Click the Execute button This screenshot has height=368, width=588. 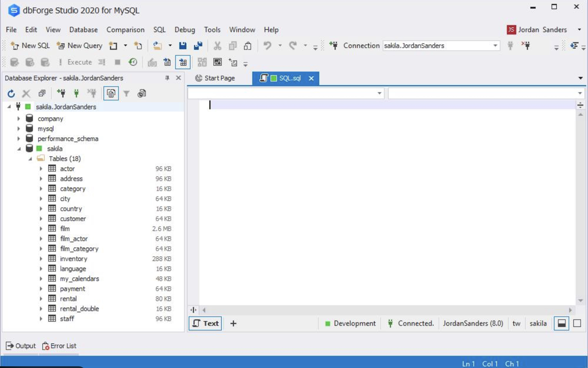coord(79,62)
